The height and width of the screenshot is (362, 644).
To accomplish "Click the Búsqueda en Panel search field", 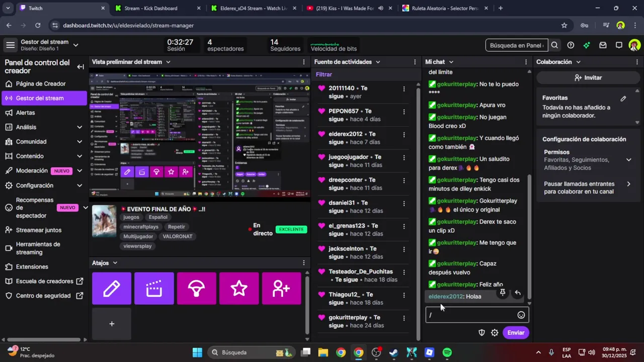I will [x=517, y=45].
